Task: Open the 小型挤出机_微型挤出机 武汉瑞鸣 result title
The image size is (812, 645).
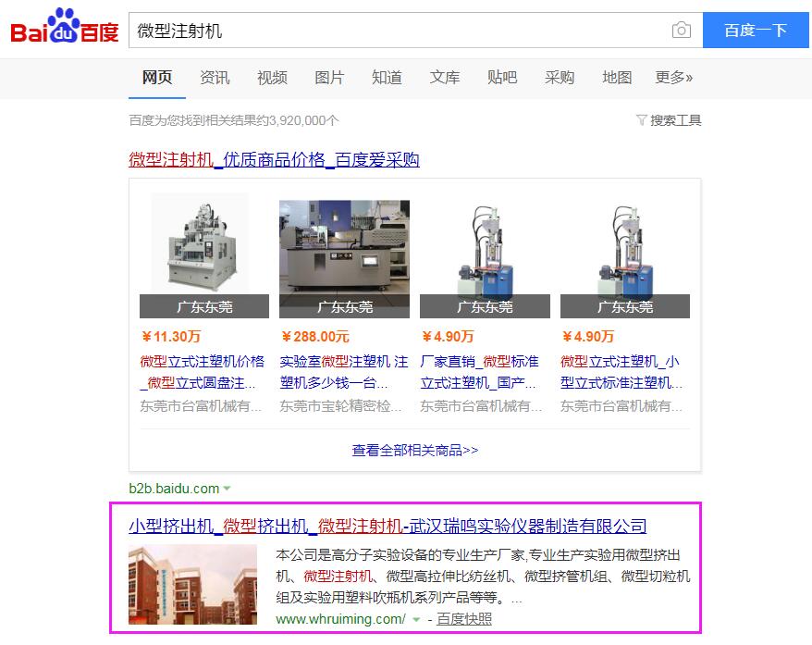Action: [388, 526]
